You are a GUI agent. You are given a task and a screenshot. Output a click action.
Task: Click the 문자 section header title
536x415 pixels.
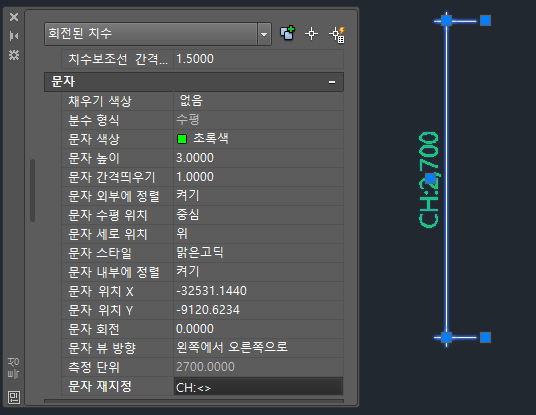(x=63, y=82)
